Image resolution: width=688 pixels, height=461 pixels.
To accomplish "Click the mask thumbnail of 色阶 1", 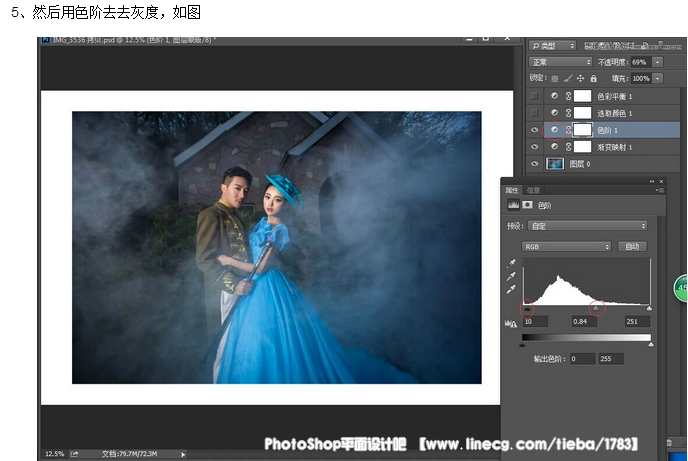I will click(x=582, y=130).
